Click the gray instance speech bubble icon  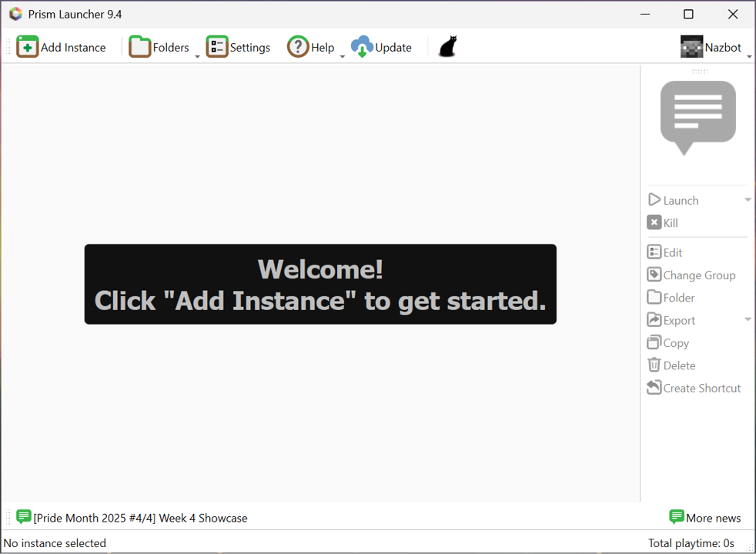pyautogui.click(x=697, y=117)
